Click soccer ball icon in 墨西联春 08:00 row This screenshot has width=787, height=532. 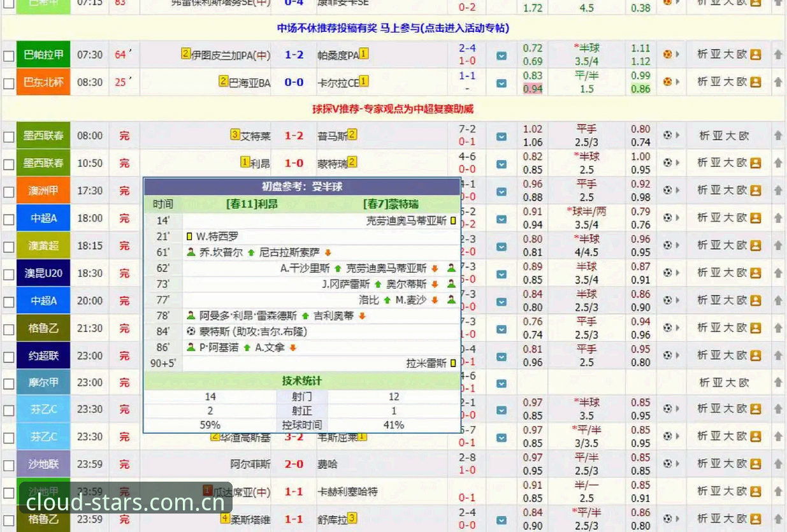tap(667, 135)
